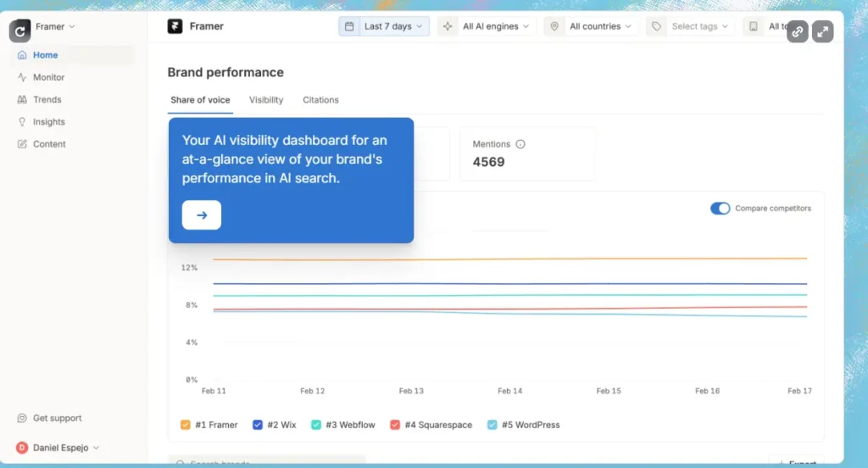Click the Trends binoculars icon

click(22, 100)
